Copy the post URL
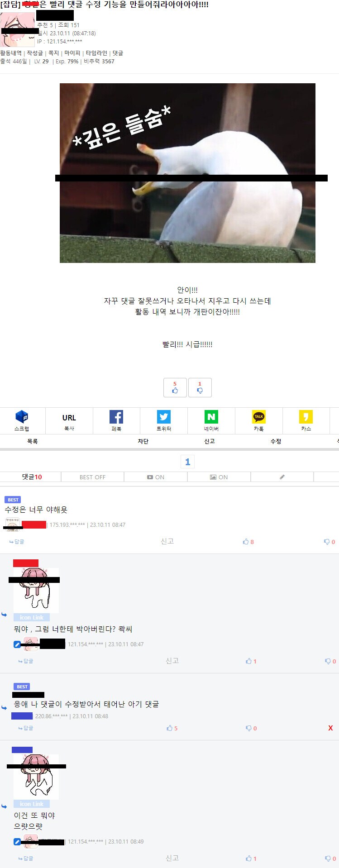The width and height of the screenshot is (339, 868). click(69, 420)
